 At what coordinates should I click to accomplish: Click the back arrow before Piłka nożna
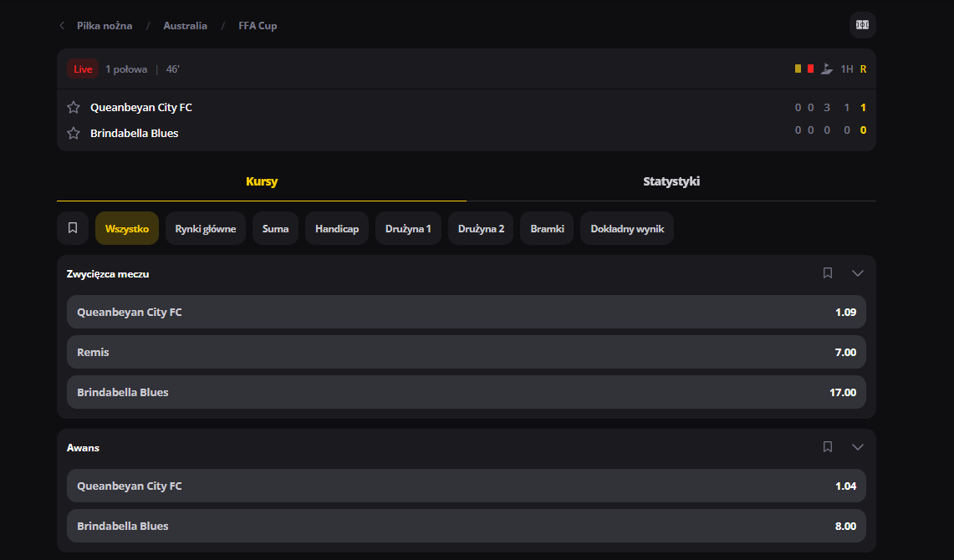pos(62,26)
